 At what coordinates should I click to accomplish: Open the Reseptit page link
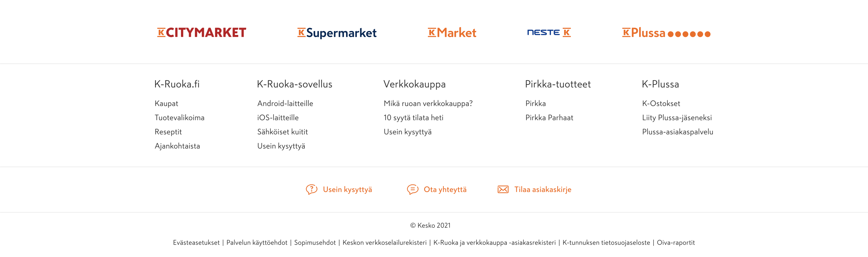168,132
